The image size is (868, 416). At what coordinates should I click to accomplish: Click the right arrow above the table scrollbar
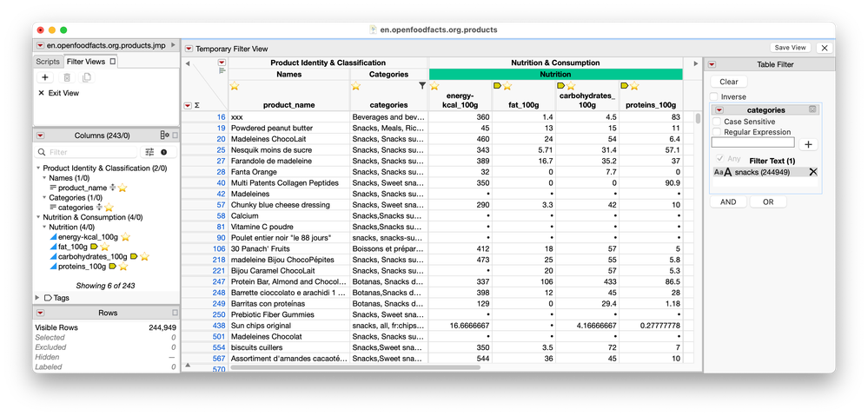click(696, 63)
